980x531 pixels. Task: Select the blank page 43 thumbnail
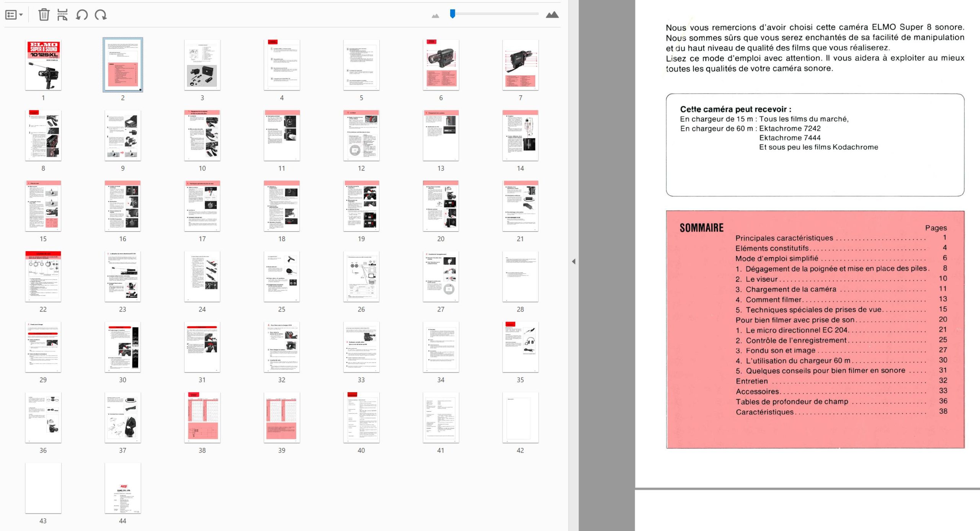pos(43,488)
